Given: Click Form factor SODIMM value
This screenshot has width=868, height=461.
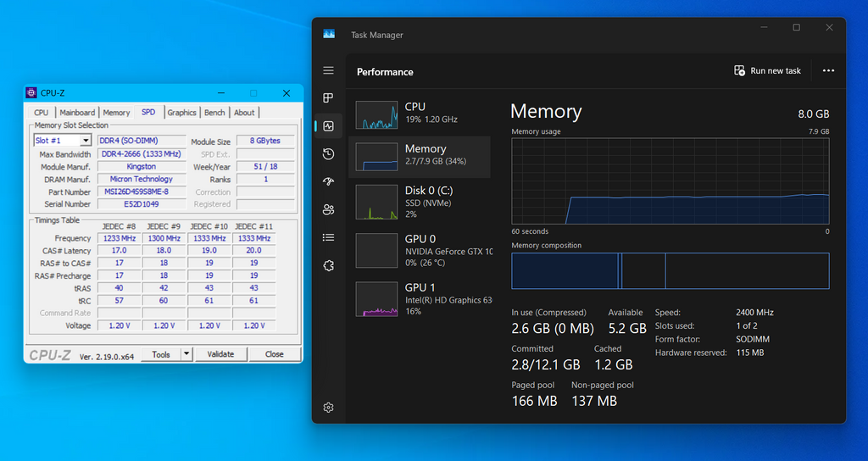Looking at the screenshot, I should click(x=753, y=339).
